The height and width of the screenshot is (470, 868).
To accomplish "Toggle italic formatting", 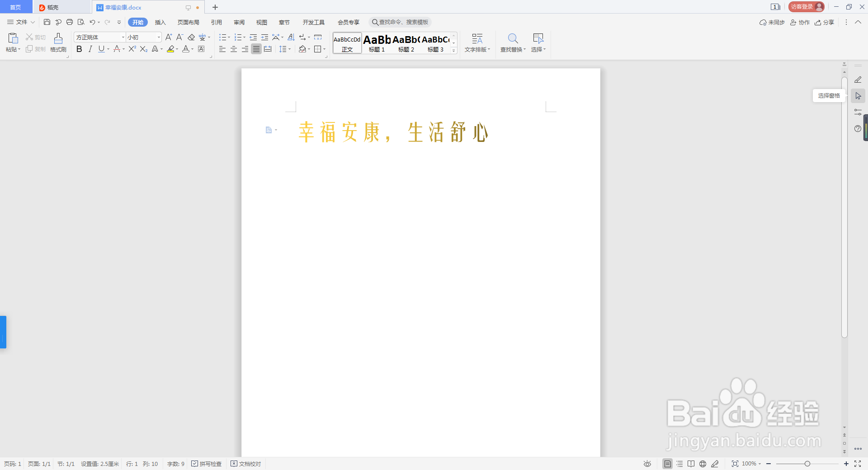I will point(90,49).
